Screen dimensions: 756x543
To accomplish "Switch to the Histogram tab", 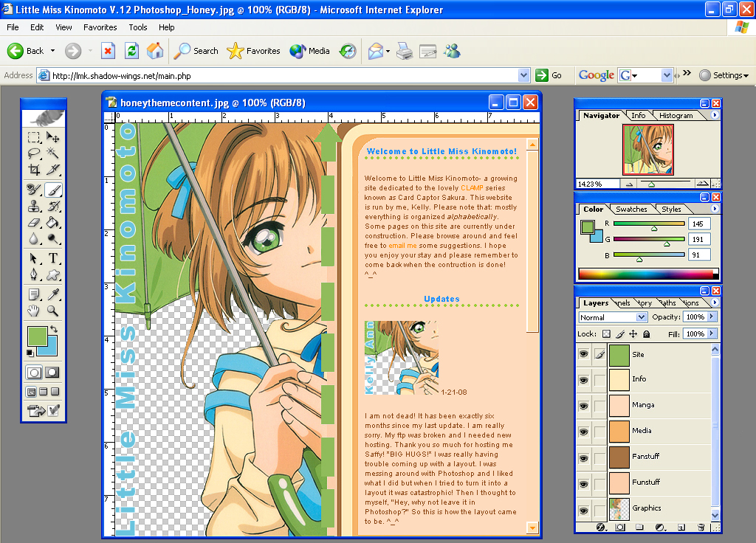I will point(676,116).
